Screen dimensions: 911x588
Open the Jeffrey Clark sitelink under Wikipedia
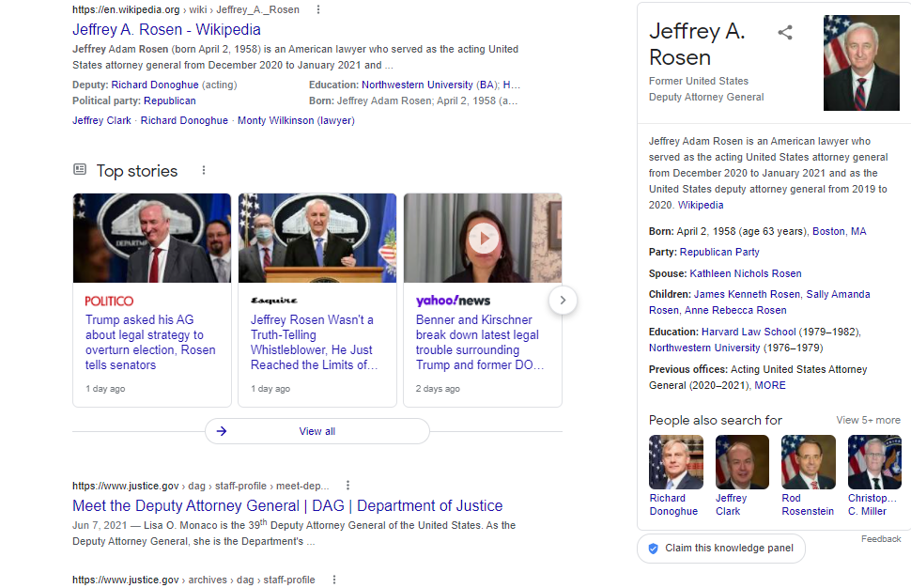(101, 121)
